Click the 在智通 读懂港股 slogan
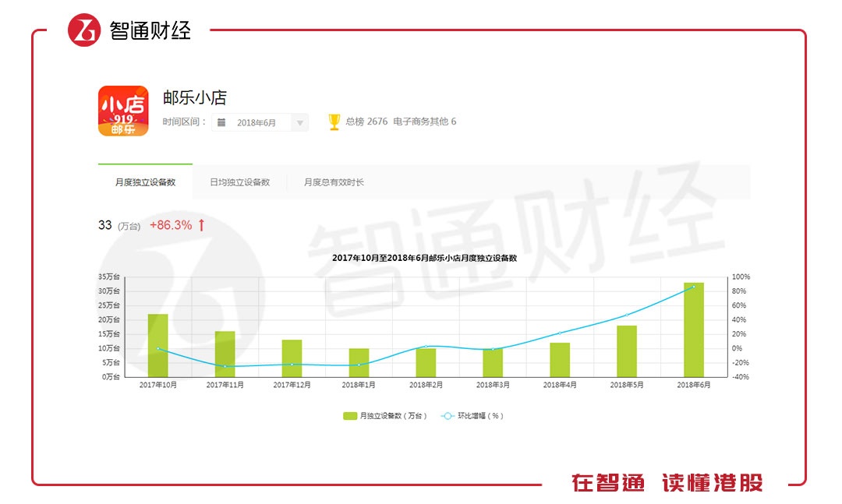This screenshot has width=842, height=504. point(667,482)
